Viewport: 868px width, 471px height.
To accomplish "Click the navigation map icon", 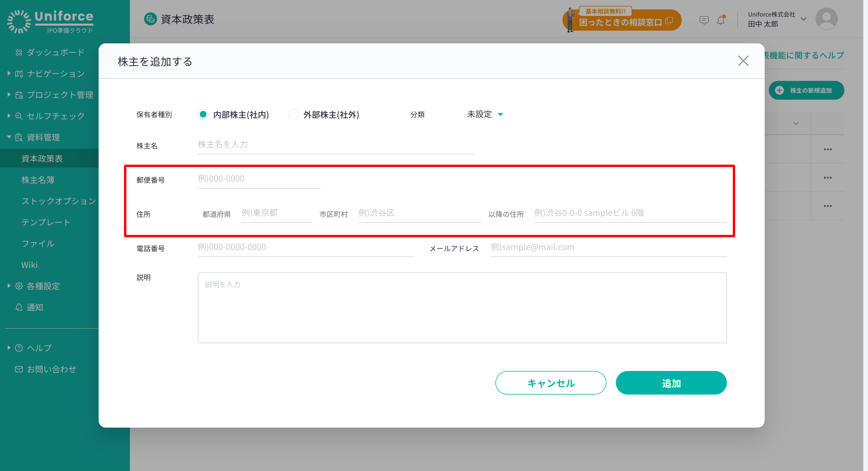I will pyautogui.click(x=19, y=73).
